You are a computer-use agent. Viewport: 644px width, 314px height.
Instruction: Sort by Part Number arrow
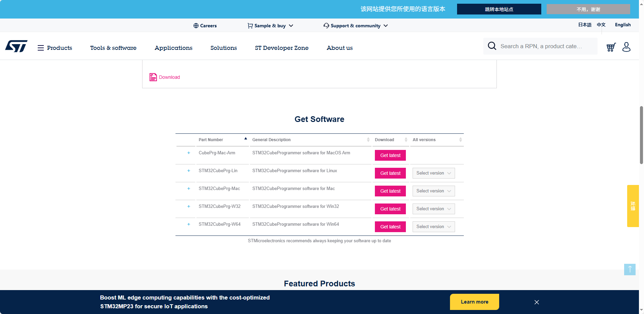pyautogui.click(x=246, y=138)
